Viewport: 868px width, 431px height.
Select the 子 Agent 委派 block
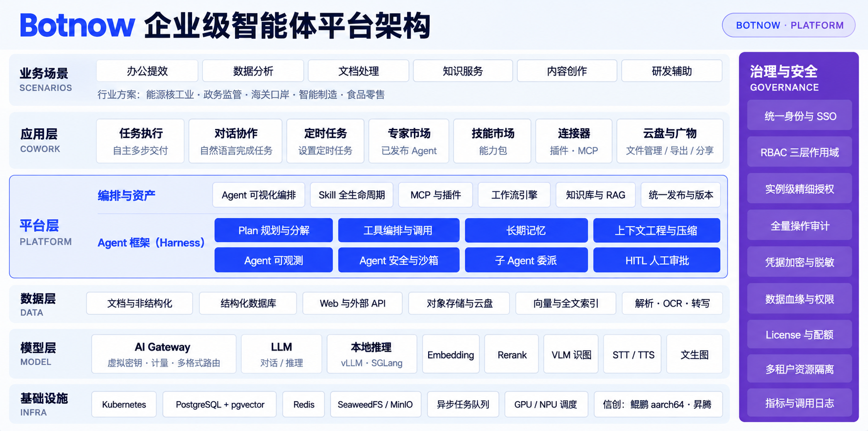tap(526, 260)
